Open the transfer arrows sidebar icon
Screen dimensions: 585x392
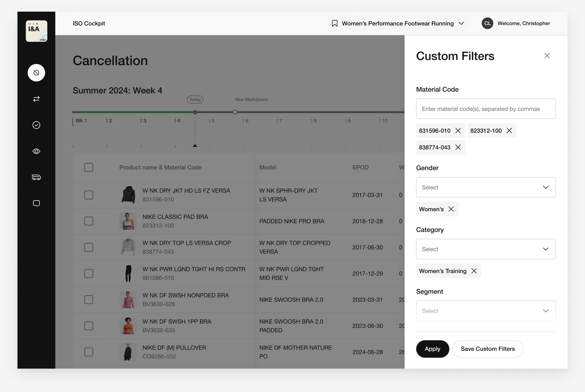click(36, 99)
